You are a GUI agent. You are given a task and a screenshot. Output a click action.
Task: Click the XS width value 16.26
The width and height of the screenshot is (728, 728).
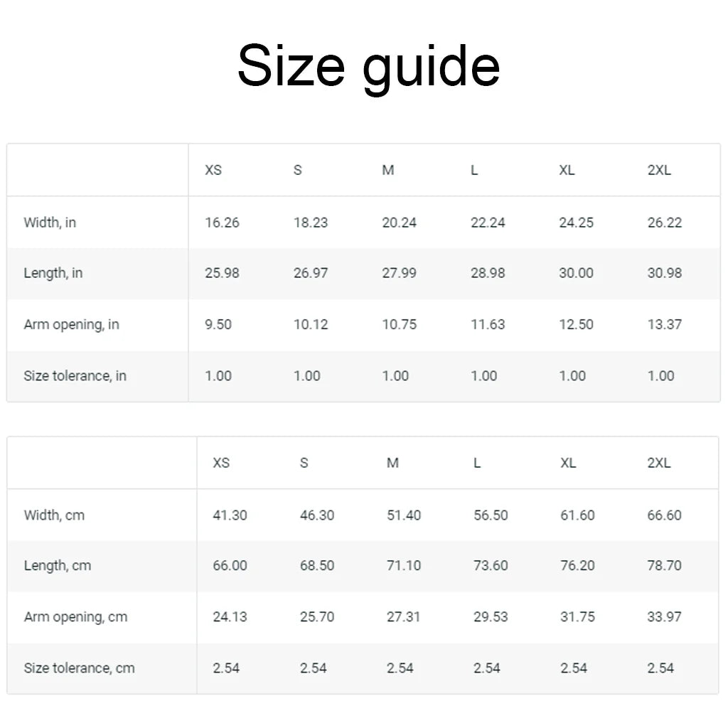pyautogui.click(x=222, y=223)
